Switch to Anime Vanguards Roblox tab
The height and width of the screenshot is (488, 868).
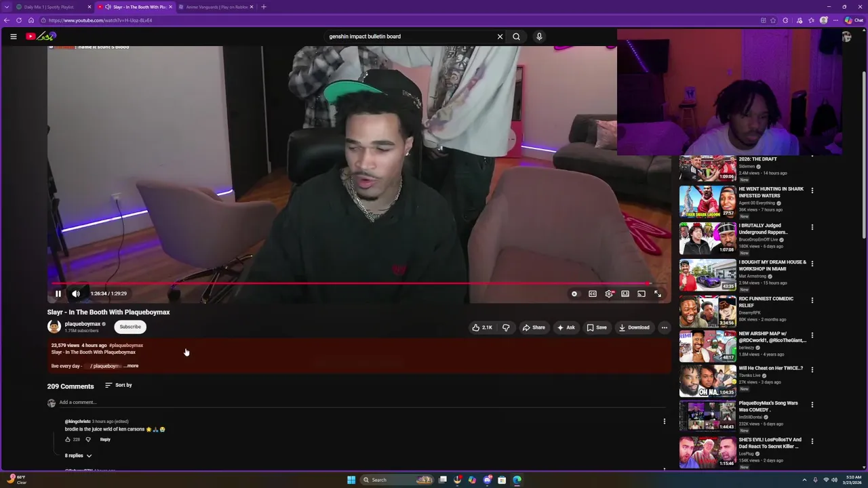point(216,7)
